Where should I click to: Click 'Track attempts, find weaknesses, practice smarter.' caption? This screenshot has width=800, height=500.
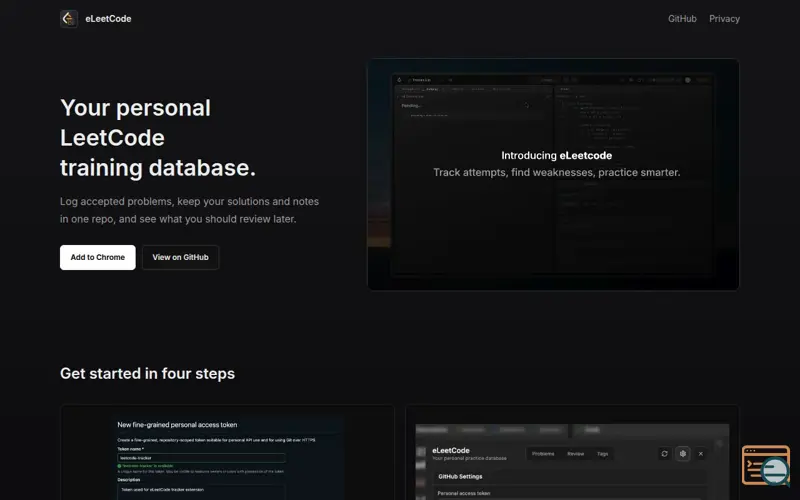(557, 172)
